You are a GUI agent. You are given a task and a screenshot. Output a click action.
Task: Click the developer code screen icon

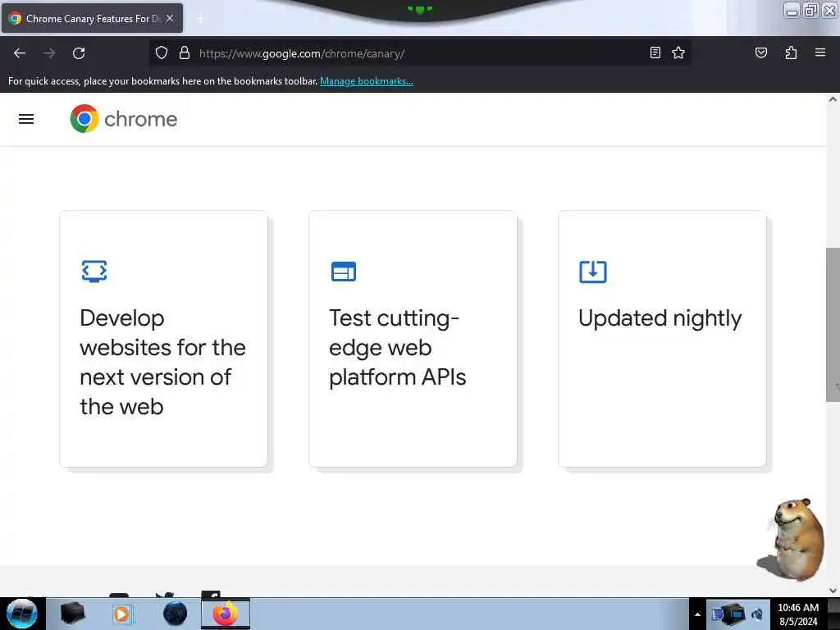(94, 271)
